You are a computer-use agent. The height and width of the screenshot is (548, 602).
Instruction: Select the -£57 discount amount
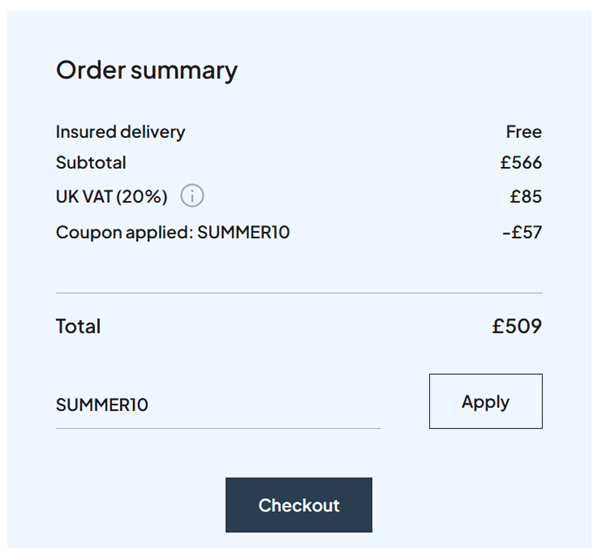click(x=521, y=233)
